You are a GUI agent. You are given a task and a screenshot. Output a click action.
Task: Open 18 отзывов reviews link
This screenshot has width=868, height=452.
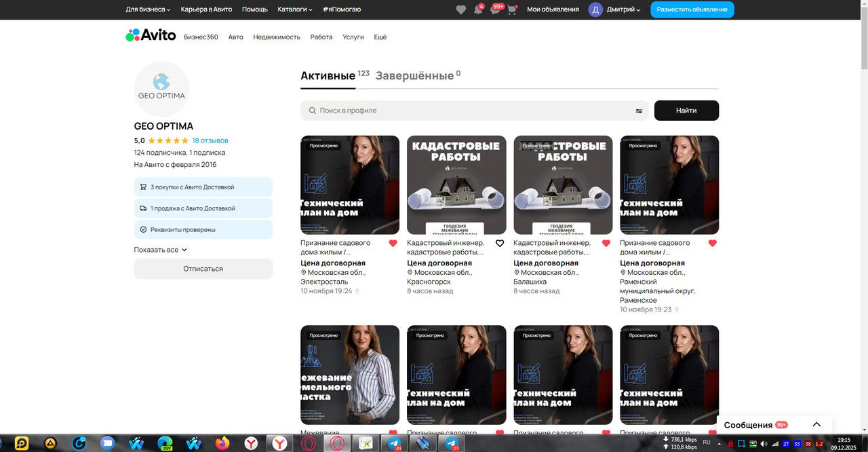coord(210,140)
